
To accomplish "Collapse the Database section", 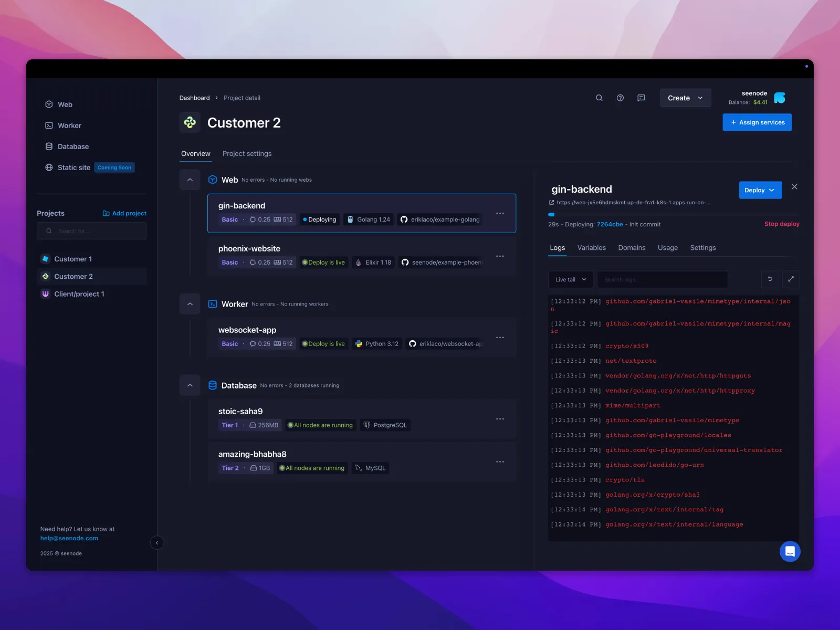I will [190, 385].
